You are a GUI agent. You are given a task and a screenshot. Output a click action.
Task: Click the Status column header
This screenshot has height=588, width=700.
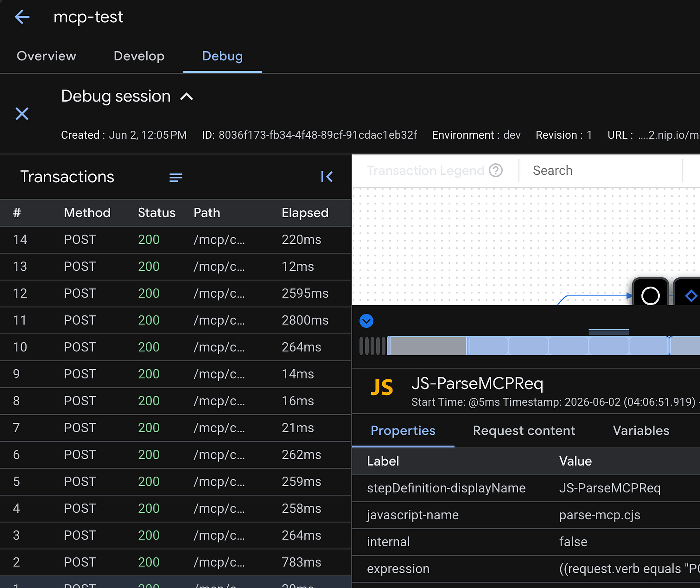(x=157, y=213)
